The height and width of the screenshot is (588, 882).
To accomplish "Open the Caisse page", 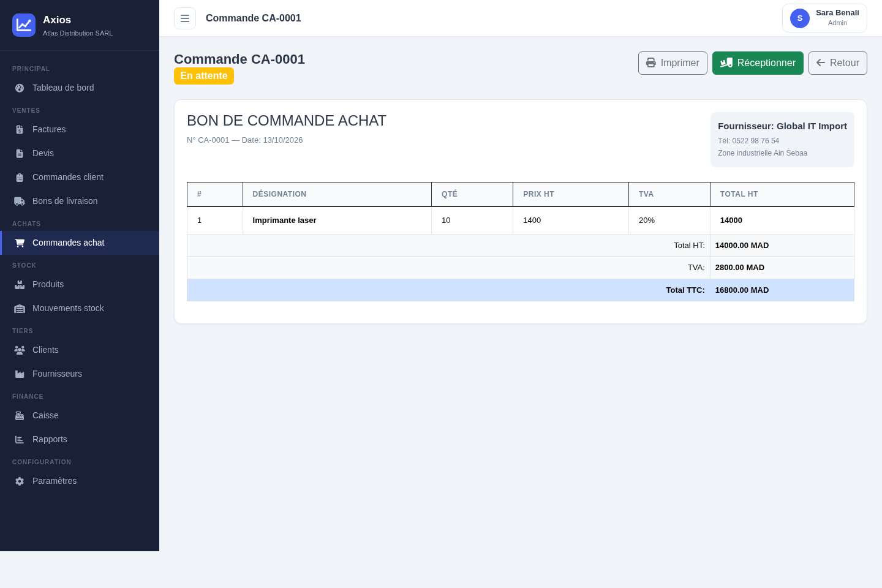I will (80, 415).
